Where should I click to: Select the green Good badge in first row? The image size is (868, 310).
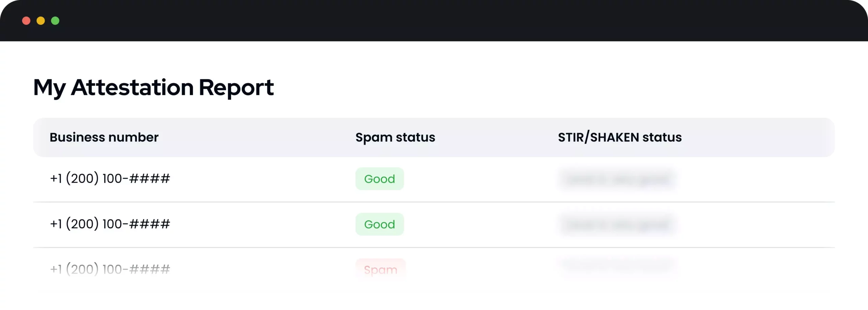pyautogui.click(x=379, y=179)
